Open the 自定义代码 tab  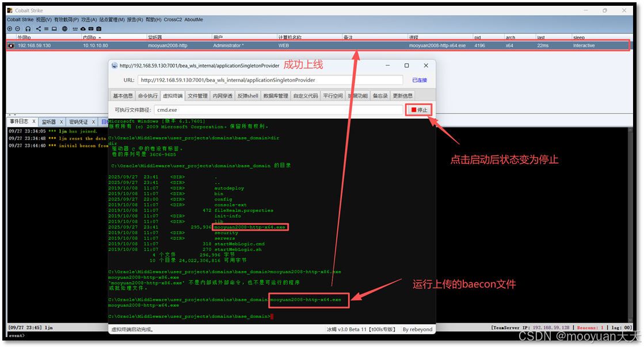point(306,96)
